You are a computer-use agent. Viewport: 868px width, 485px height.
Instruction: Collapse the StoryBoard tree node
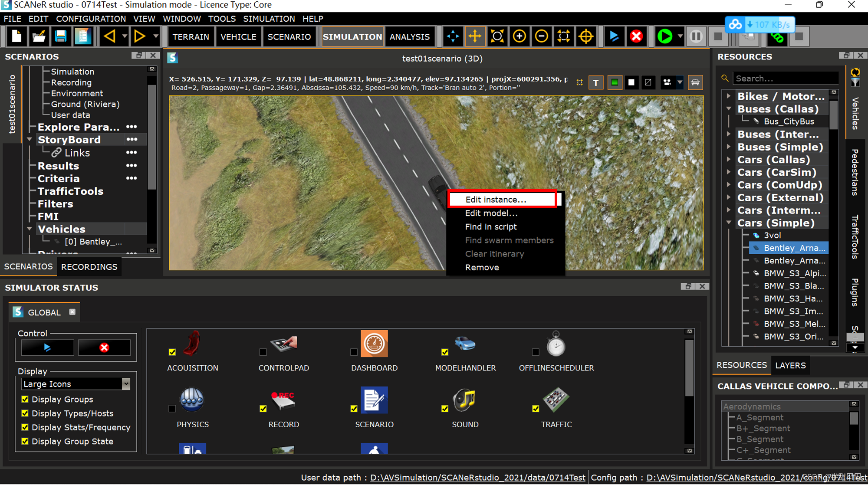click(x=30, y=140)
